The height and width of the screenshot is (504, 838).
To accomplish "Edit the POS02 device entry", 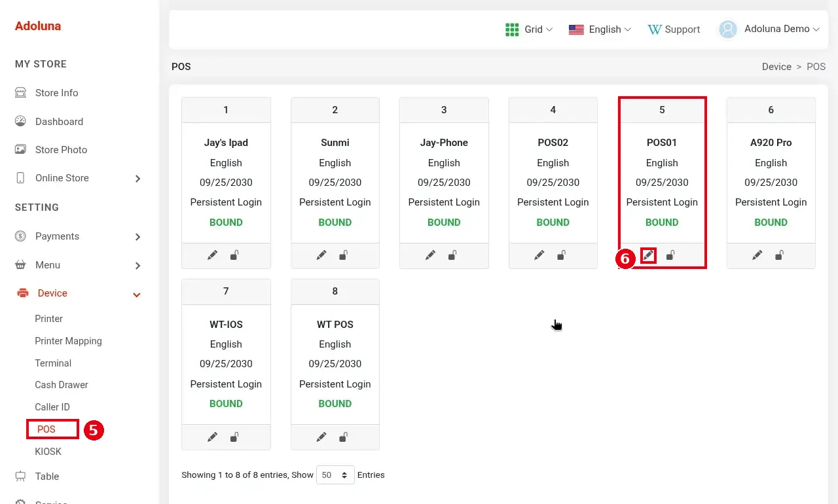I will tap(539, 255).
